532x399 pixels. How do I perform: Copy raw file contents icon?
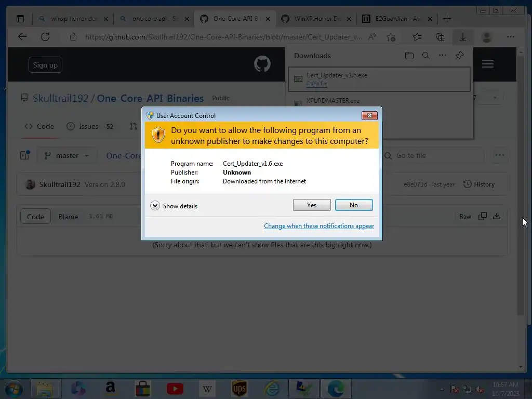click(x=483, y=217)
